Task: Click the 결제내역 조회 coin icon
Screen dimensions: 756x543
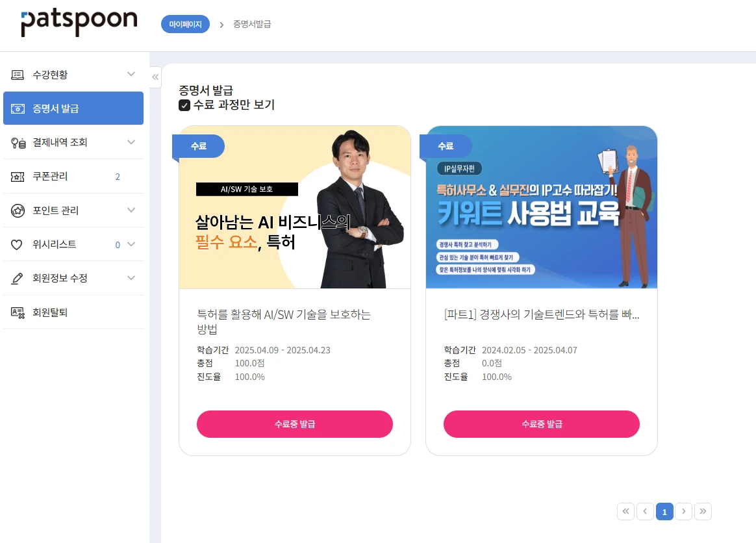Action: click(18, 143)
